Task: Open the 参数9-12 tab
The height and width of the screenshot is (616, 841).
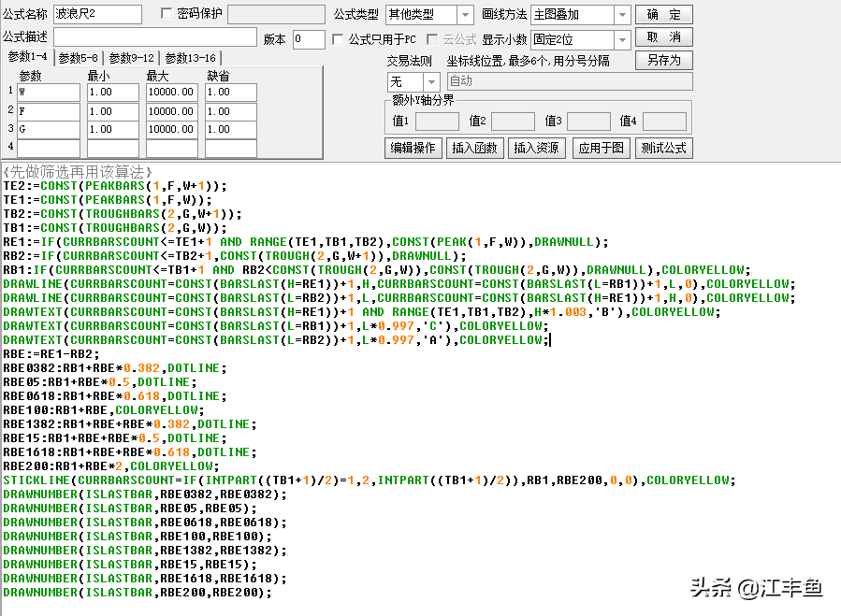Action: pos(131,58)
